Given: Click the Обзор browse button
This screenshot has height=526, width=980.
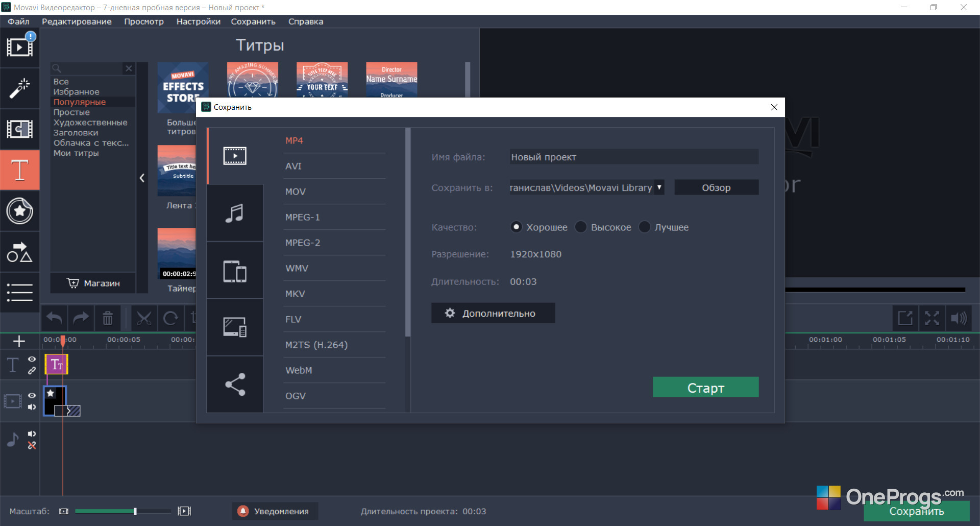Looking at the screenshot, I should coord(716,187).
